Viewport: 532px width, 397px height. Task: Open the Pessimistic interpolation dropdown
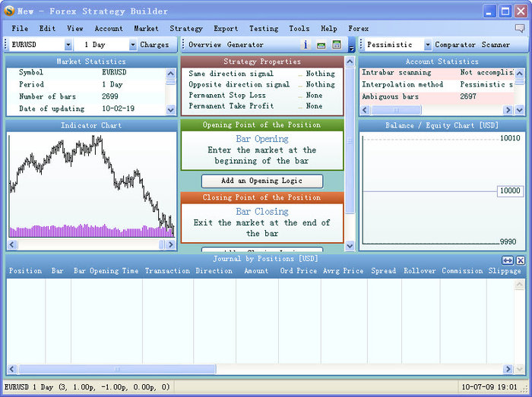pos(427,44)
